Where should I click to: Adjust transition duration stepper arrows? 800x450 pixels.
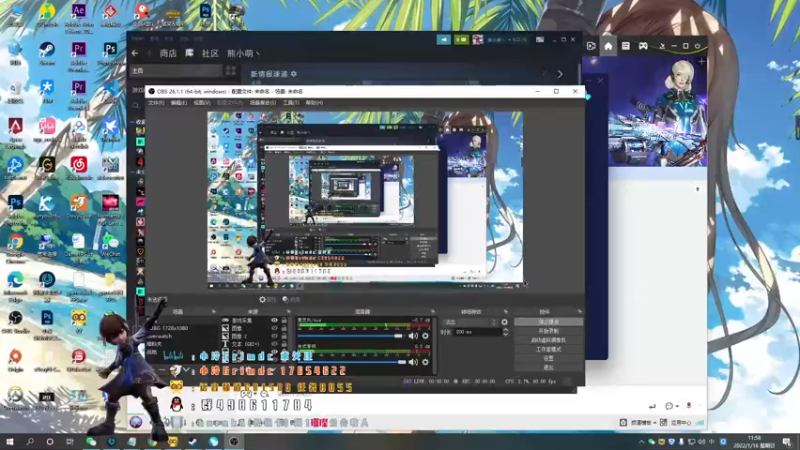click(505, 332)
